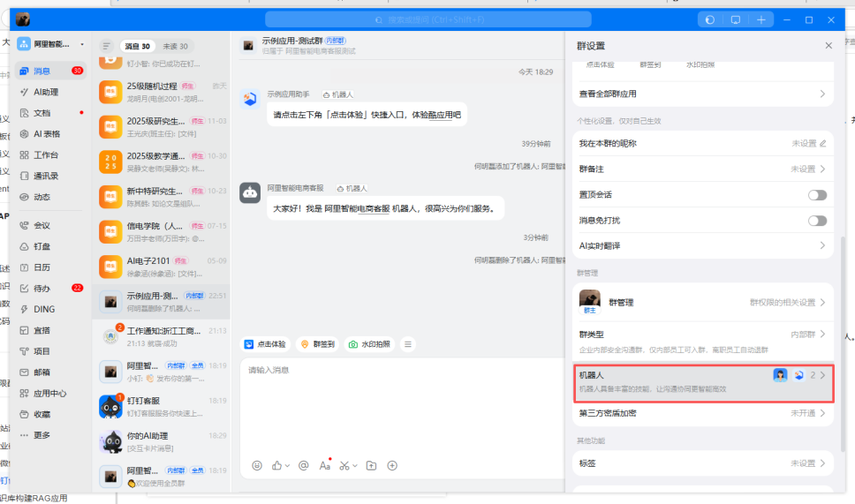Expand 群类型 group type row
This screenshot has width=855, height=504.
(x=703, y=341)
